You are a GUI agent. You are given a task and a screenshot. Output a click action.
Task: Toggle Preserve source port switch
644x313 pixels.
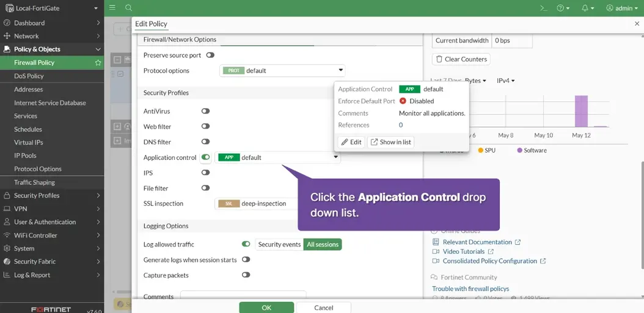(210, 55)
